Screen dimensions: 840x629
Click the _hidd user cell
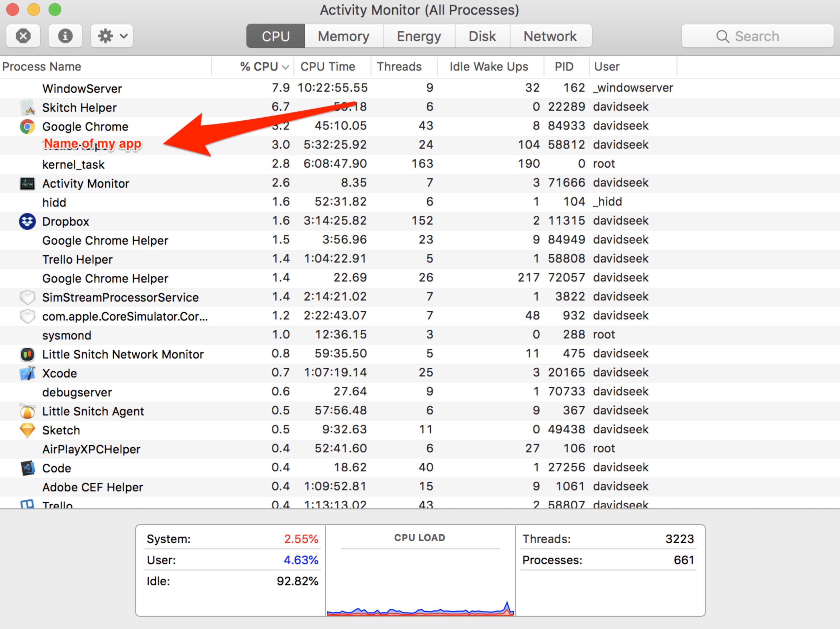point(608,201)
